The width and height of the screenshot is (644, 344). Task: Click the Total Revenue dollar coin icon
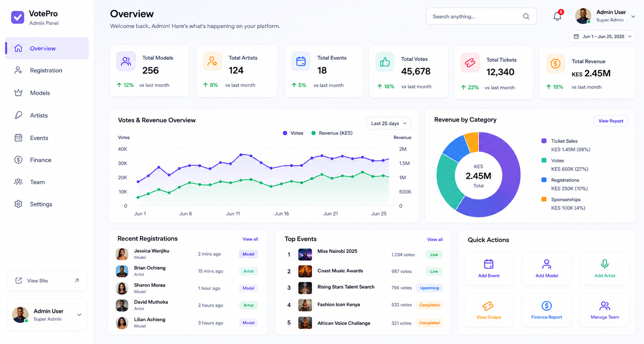555,63
